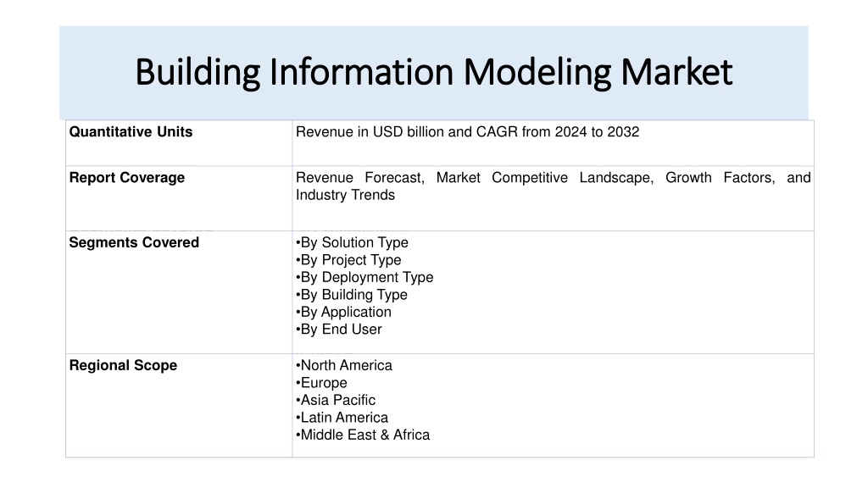The height and width of the screenshot is (488, 868).
Task: Click the Industry Trends text
Action: tap(346, 195)
